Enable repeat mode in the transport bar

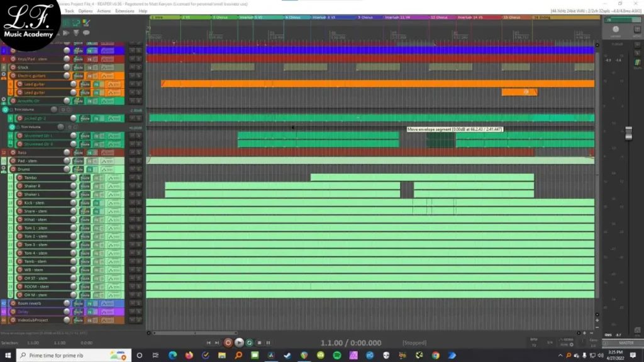click(250, 343)
